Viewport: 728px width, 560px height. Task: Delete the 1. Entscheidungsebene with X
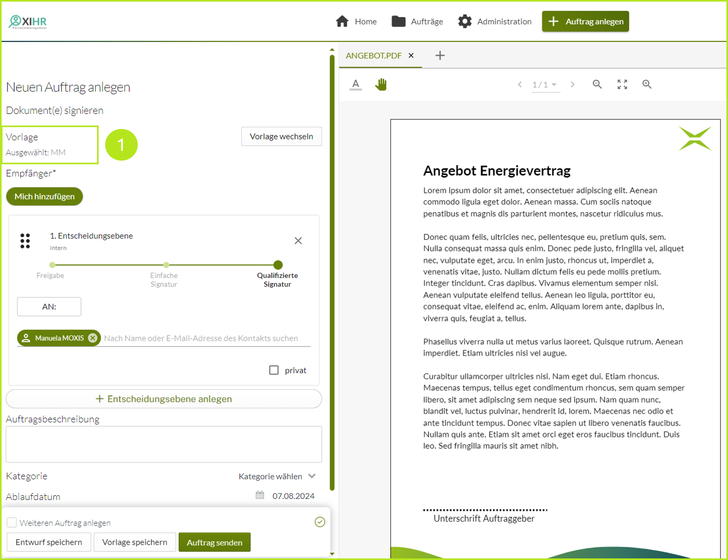click(x=298, y=241)
